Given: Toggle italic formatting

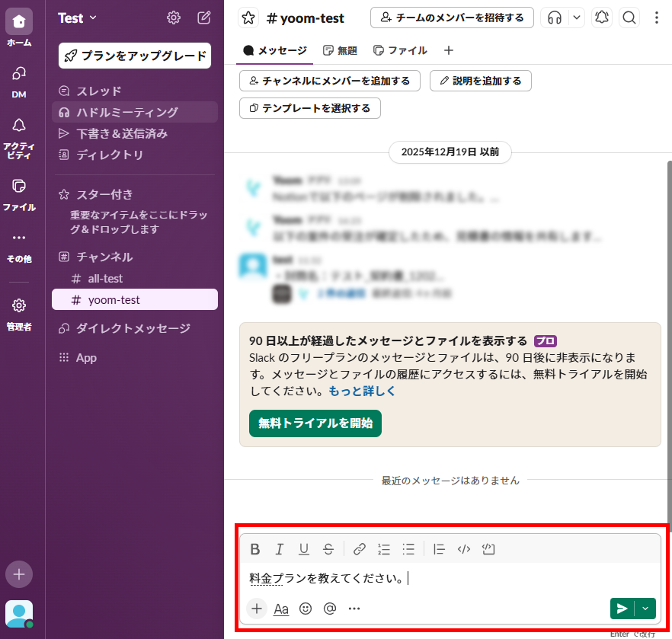Looking at the screenshot, I should coord(280,549).
